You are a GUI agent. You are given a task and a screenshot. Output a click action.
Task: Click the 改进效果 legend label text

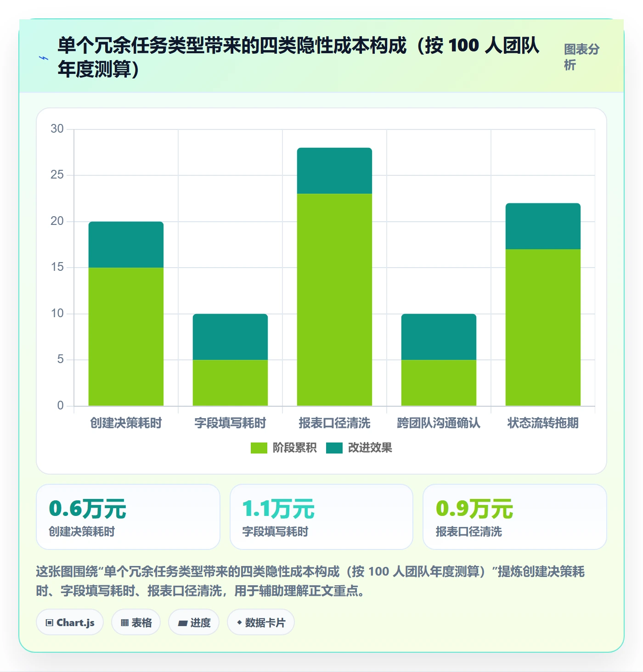(370, 448)
